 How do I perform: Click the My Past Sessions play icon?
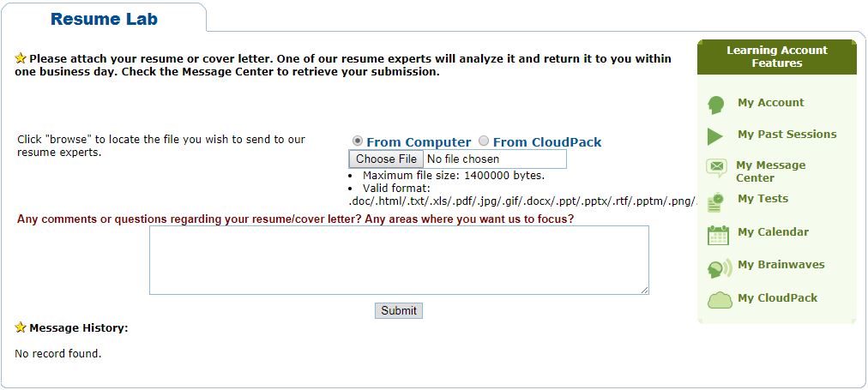pyautogui.click(x=715, y=135)
